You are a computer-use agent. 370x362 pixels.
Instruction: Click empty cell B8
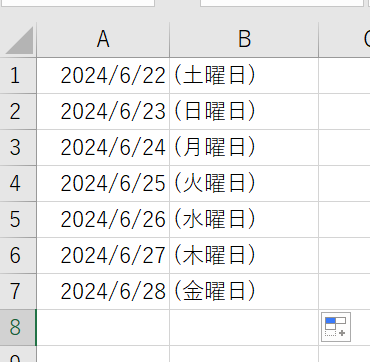coord(244,328)
